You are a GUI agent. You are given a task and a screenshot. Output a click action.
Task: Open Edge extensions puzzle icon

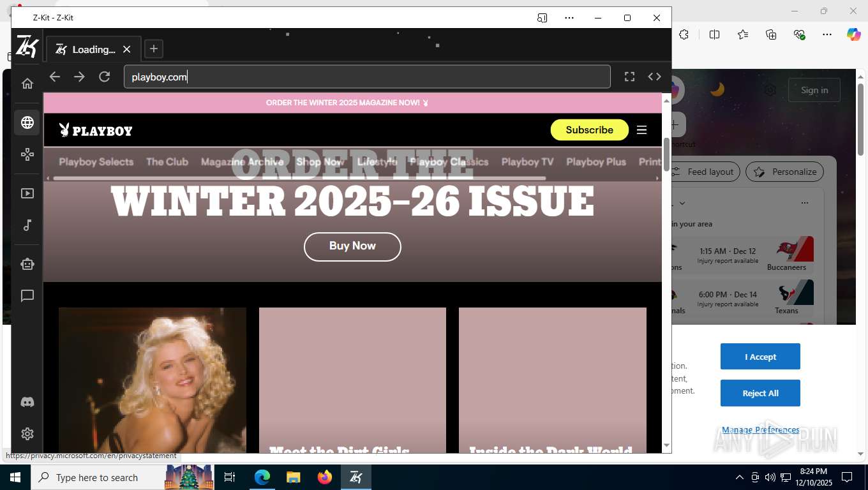coord(684,34)
